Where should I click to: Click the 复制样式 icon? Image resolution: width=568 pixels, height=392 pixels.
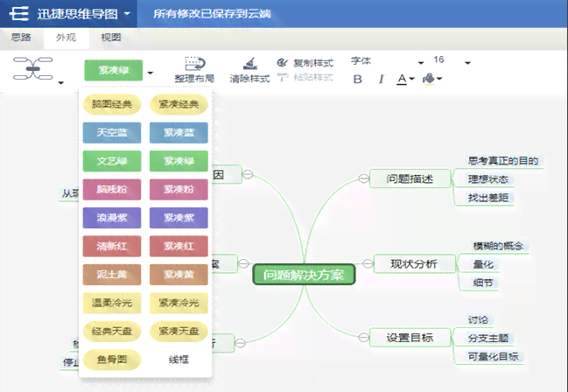(x=283, y=63)
